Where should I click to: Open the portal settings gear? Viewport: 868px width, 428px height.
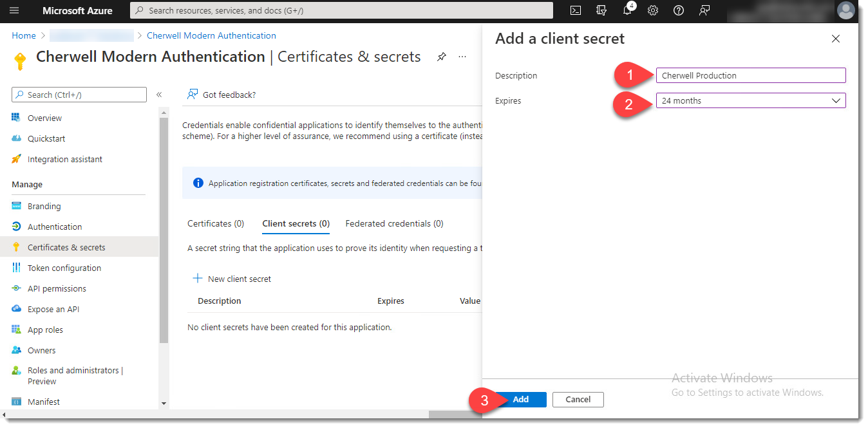click(x=652, y=10)
